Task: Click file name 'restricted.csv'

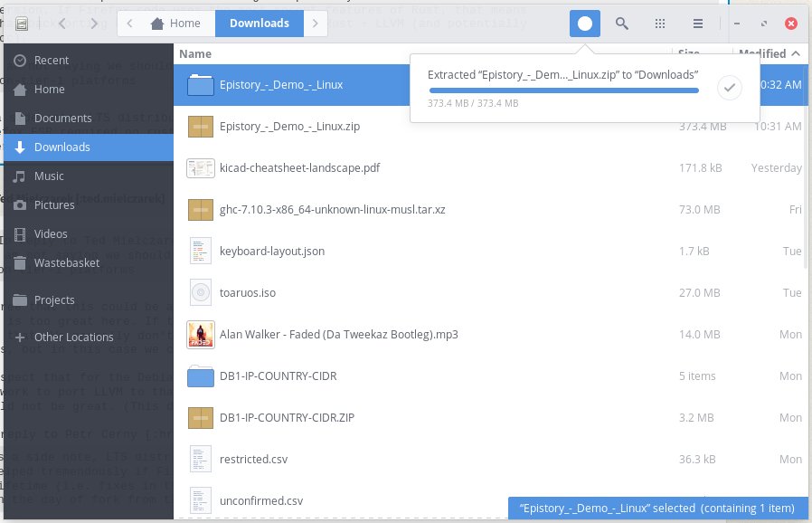Action: (253, 460)
